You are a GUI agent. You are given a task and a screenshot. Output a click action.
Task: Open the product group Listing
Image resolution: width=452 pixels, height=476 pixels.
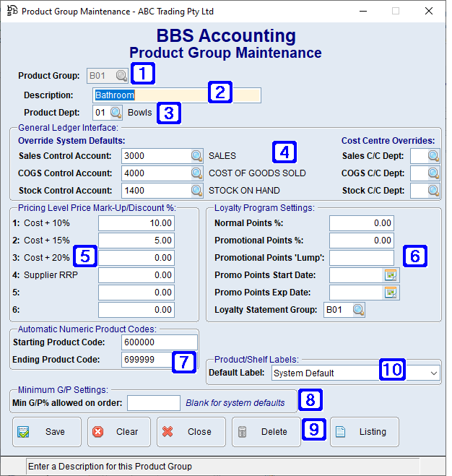(x=364, y=432)
